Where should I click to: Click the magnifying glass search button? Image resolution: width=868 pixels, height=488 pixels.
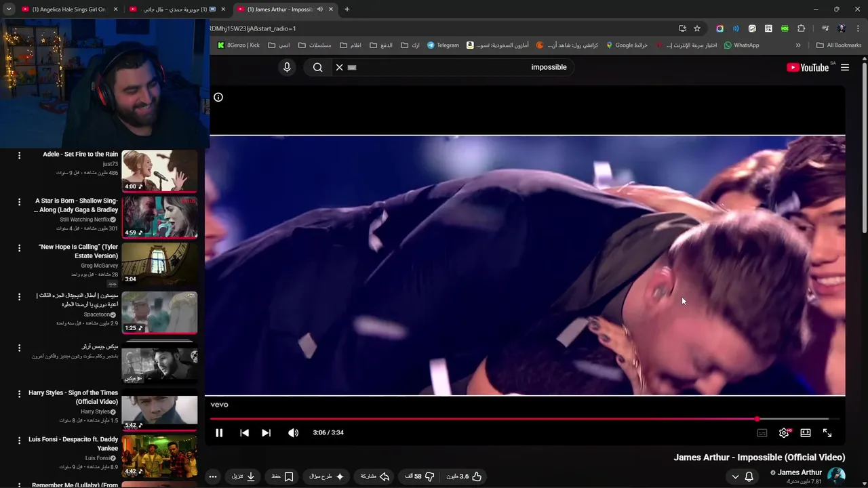tap(317, 67)
